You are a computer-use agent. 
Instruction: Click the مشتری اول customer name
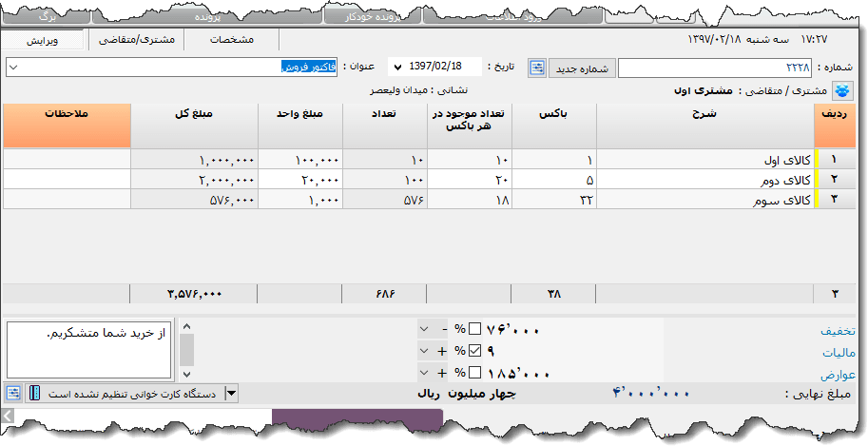pos(703,90)
